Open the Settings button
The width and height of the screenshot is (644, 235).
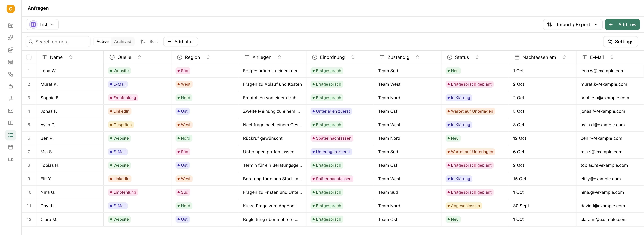(x=620, y=42)
